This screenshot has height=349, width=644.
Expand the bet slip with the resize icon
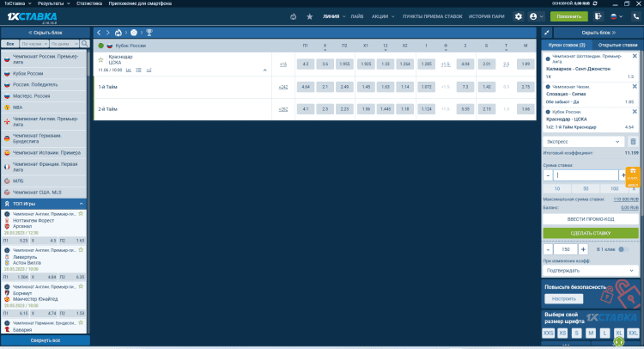point(547,33)
